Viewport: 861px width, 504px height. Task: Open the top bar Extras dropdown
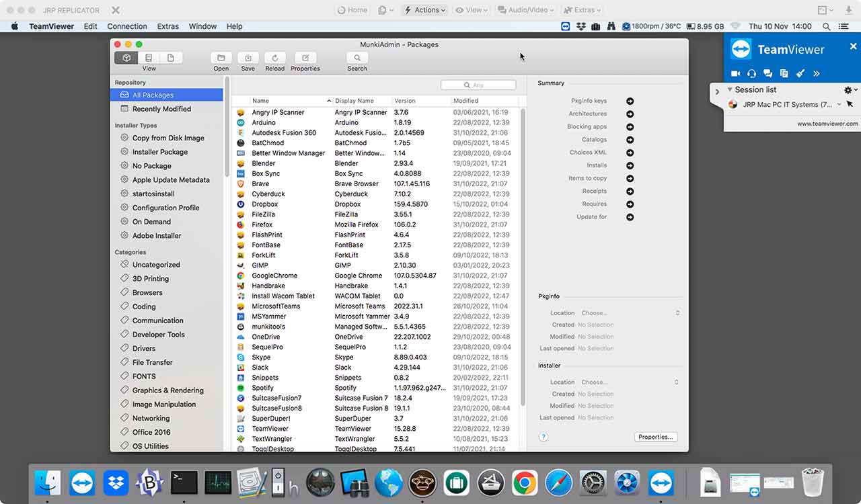(581, 10)
